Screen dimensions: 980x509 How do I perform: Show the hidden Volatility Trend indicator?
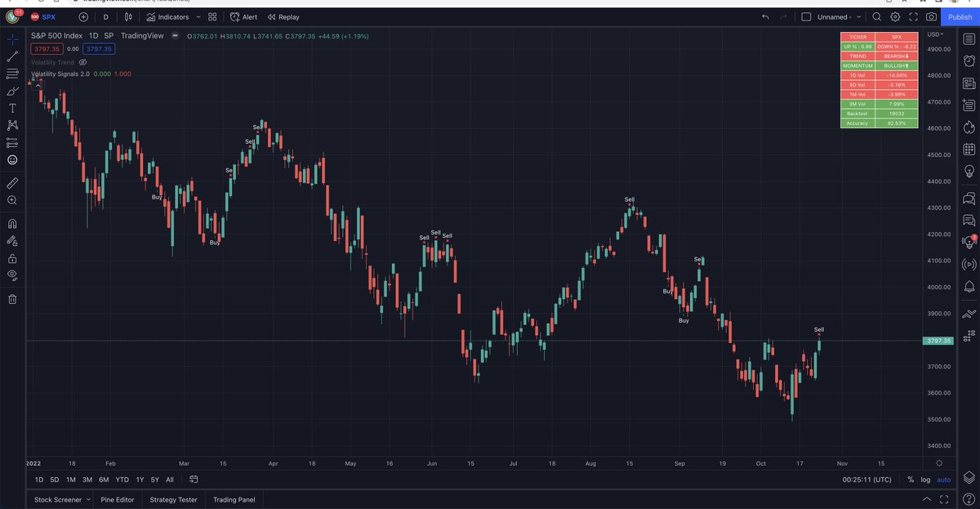pyautogui.click(x=83, y=62)
